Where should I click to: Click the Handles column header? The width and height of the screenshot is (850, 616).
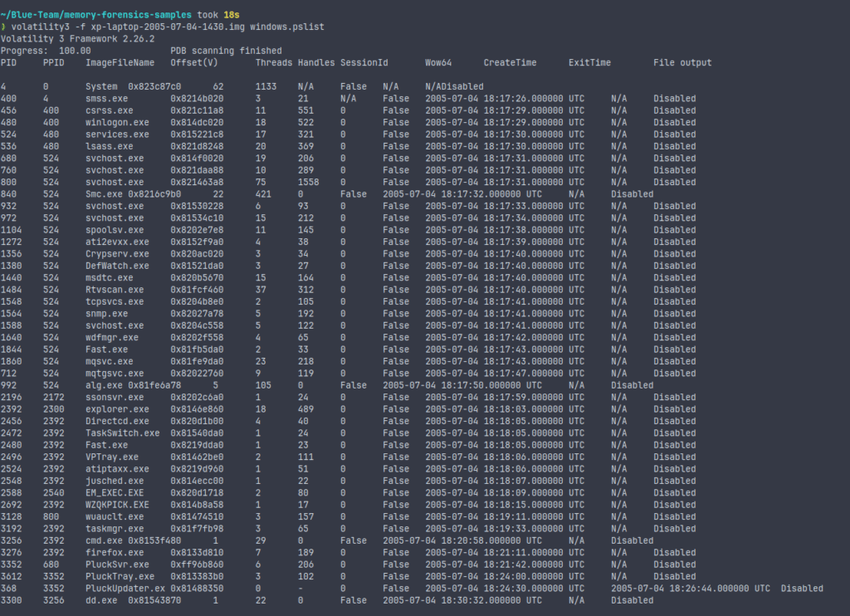tap(316, 63)
